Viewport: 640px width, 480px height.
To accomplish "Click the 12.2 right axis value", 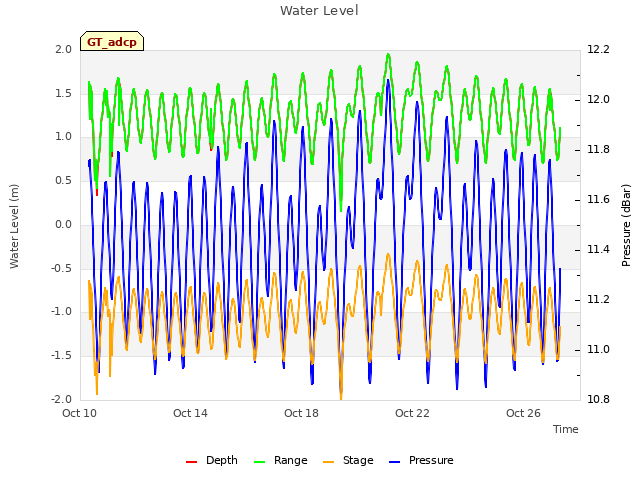I will (x=598, y=49).
